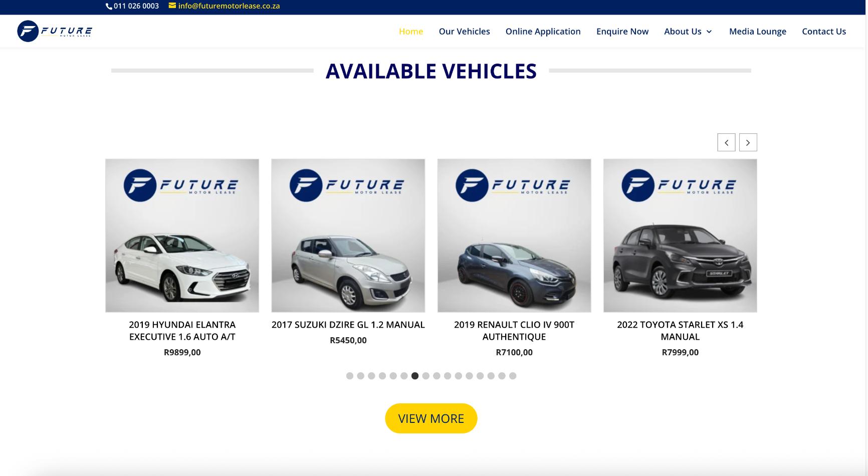
Task: Navigate to Online Application page
Action: 543,31
